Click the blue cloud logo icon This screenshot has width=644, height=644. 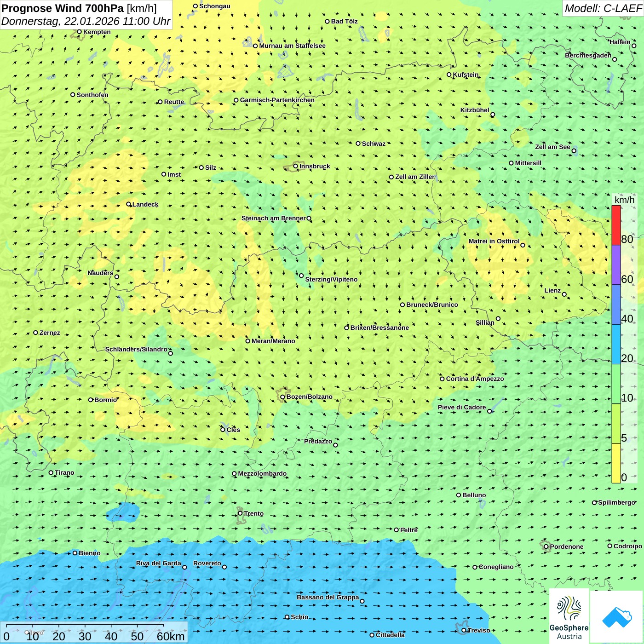[617, 617]
